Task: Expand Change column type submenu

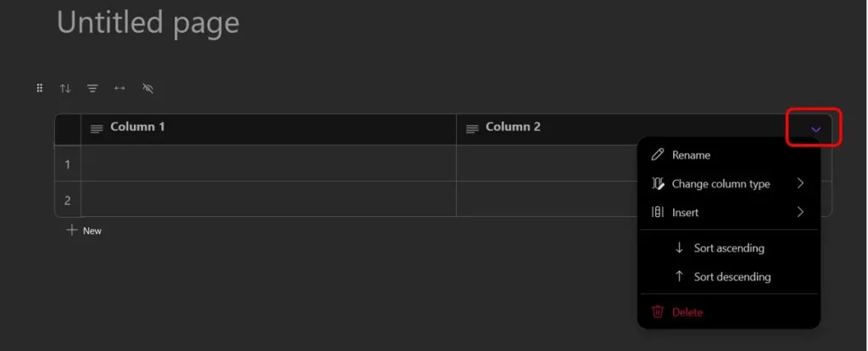Action: 728,184
